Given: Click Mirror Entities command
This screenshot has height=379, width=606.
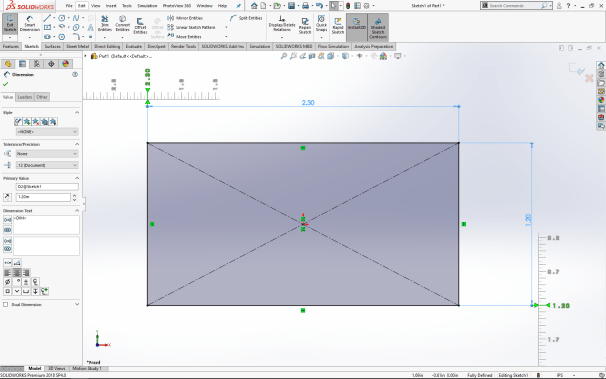Looking at the screenshot, I should (x=185, y=18).
